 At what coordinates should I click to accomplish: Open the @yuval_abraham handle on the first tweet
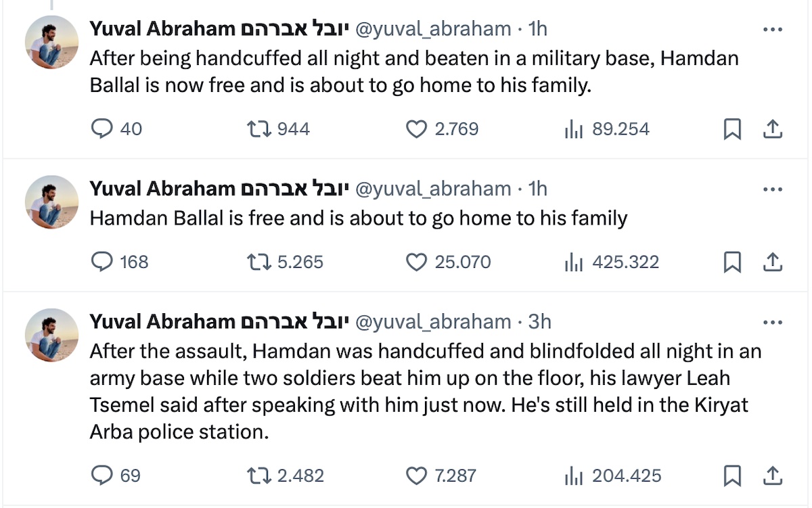coord(433,28)
